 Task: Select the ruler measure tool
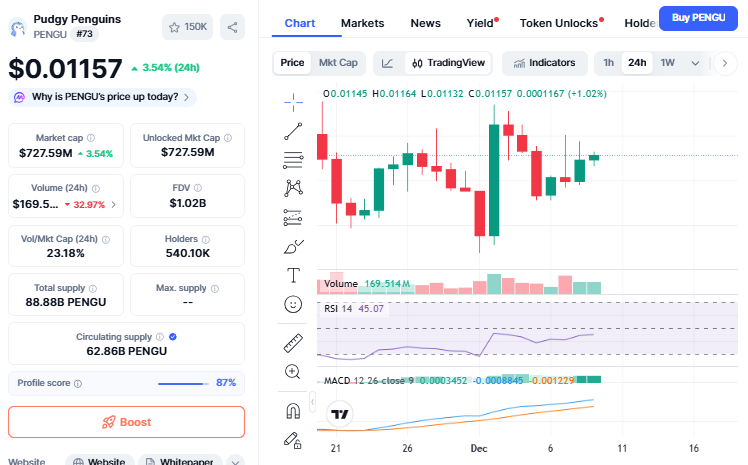point(293,343)
